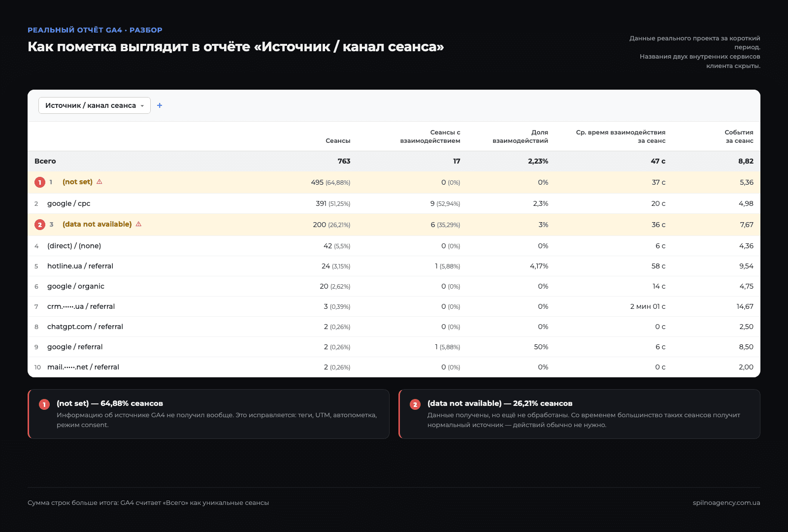Click engagement time value 58 с

click(x=658, y=266)
